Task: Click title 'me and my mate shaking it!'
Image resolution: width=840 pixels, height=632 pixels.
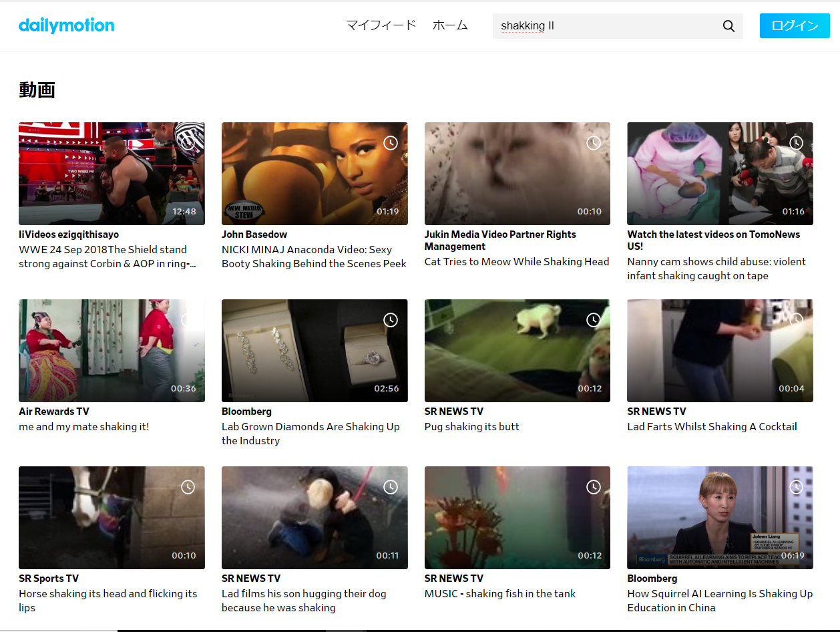Action: (84, 427)
